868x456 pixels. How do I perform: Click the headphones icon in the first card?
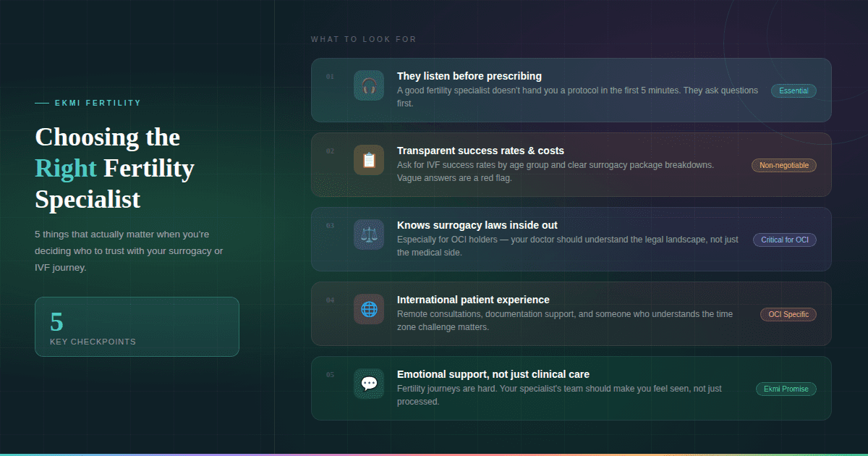coord(369,85)
